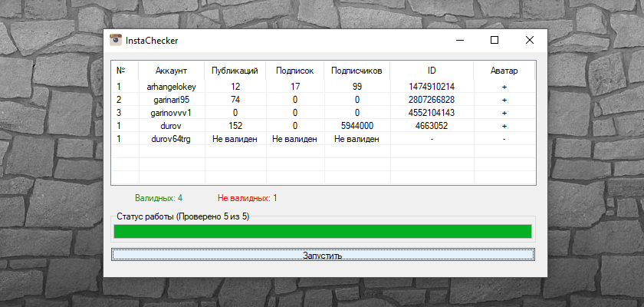Click the Запустить button
The image size is (644, 307).
[323, 255]
